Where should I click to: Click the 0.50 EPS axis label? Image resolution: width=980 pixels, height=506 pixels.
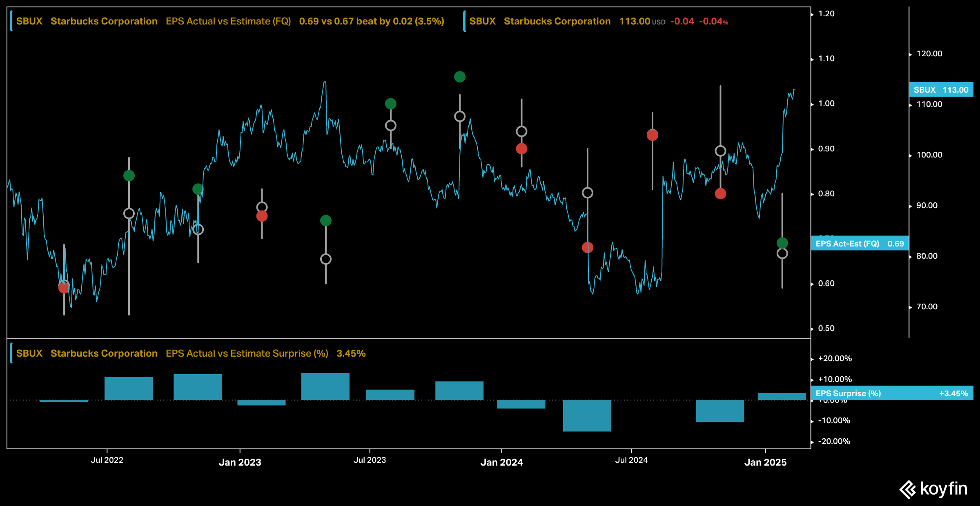coord(826,328)
